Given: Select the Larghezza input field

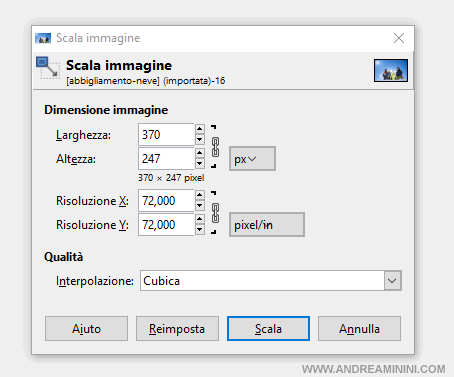Looking at the screenshot, I should click(x=166, y=135).
